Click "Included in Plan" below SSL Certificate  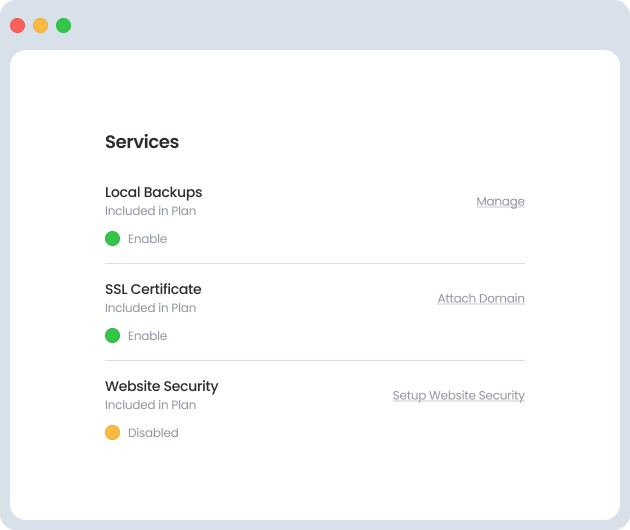(150, 308)
